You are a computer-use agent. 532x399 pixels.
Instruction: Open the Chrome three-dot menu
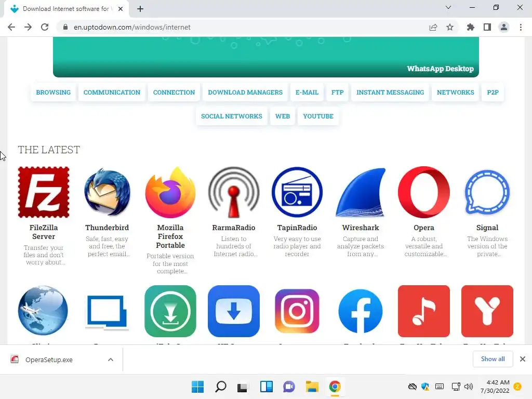click(x=521, y=27)
